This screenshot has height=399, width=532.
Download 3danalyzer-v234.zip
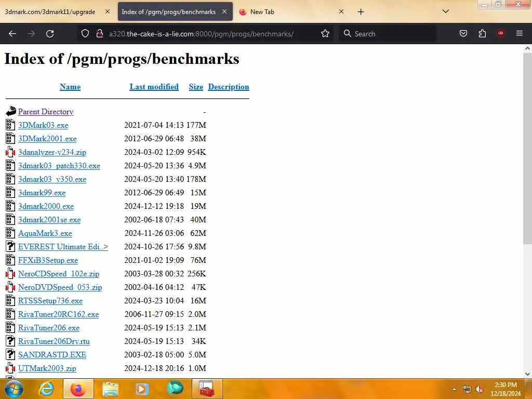(x=52, y=152)
